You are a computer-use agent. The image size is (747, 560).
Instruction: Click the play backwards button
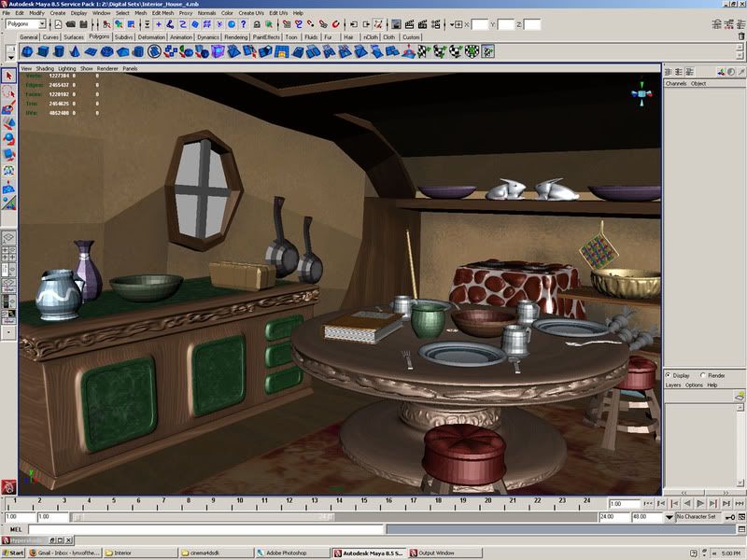point(687,503)
